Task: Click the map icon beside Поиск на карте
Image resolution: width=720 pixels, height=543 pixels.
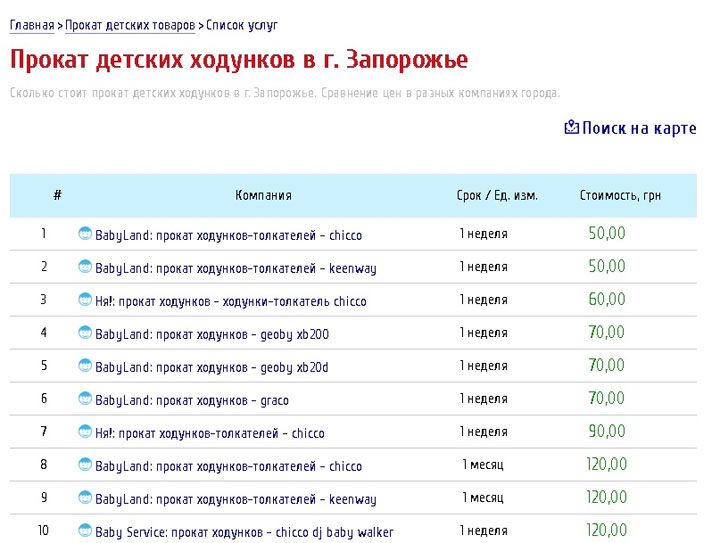Action: (x=572, y=128)
